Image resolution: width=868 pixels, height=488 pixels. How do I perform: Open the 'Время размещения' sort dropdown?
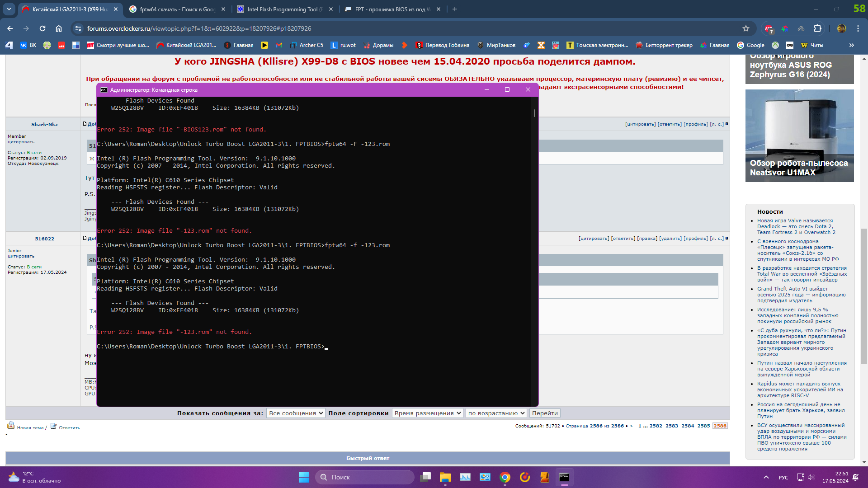point(427,413)
